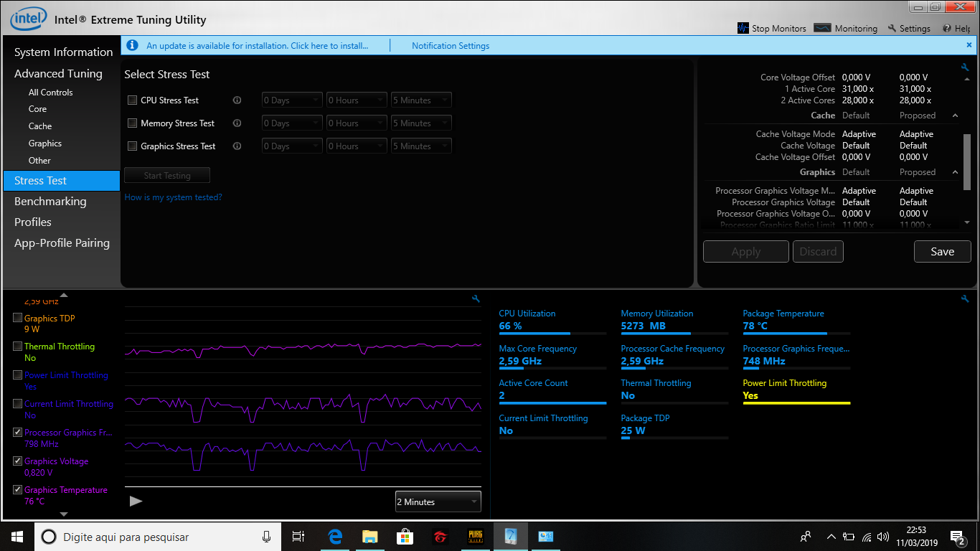The height and width of the screenshot is (551, 980).
Task: Check the Power Limit Throttling checkbox in list
Action: 18,375
